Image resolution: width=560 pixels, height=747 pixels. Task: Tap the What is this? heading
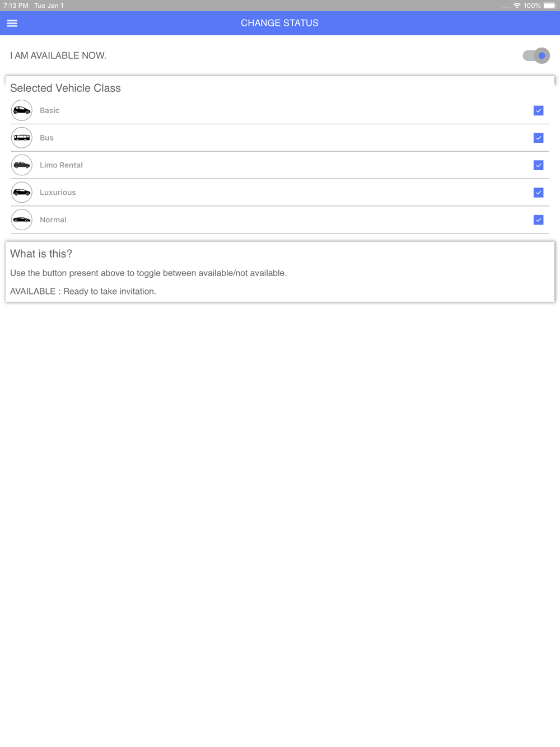pos(41,254)
